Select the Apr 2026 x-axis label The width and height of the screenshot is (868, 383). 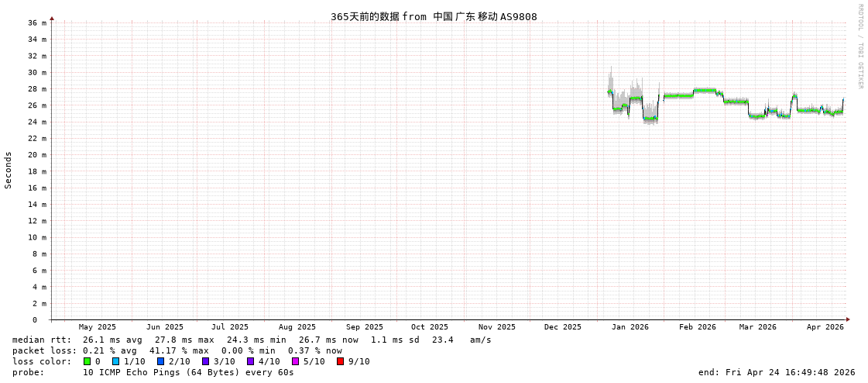point(825,327)
